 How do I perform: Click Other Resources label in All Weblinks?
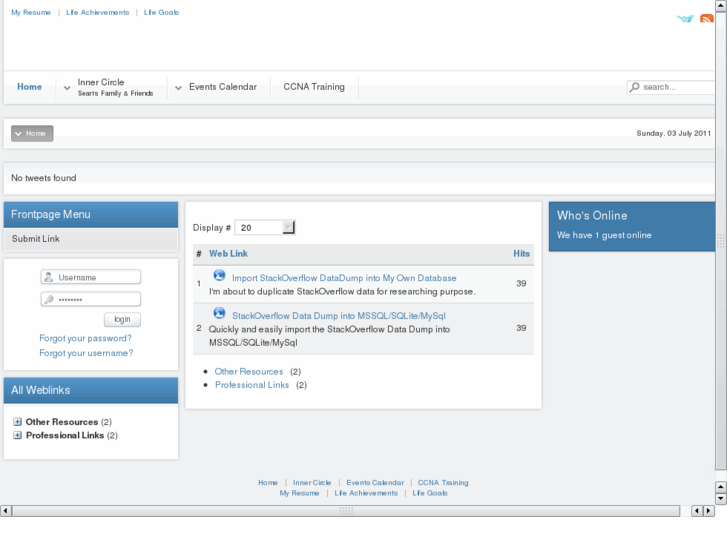click(62, 422)
